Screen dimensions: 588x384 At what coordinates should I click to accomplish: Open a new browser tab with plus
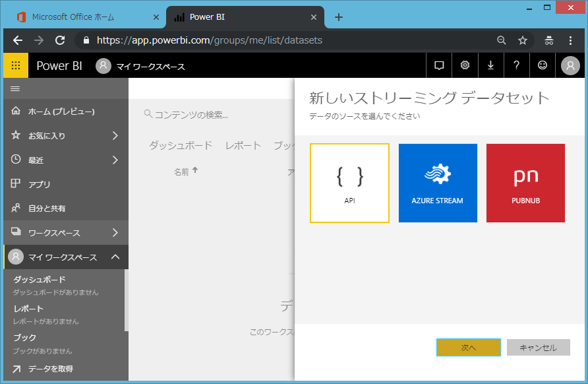pyautogui.click(x=339, y=17)
